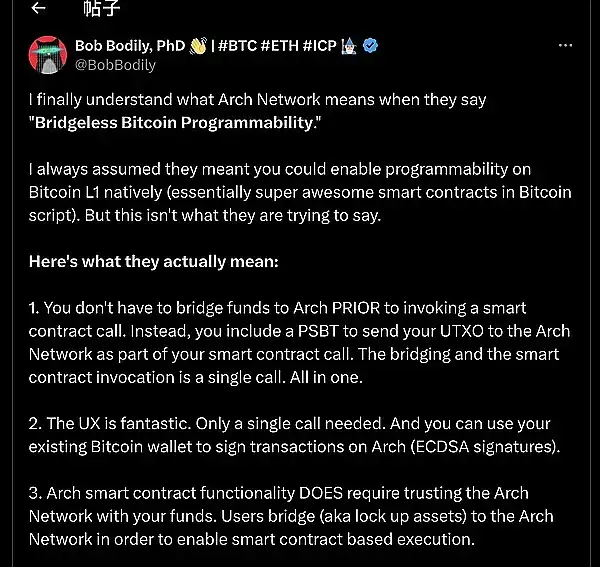This screenshot has height=567, width=600.
Task: Click the display name Bob Bodily, PhD
Action: [130, 46]
